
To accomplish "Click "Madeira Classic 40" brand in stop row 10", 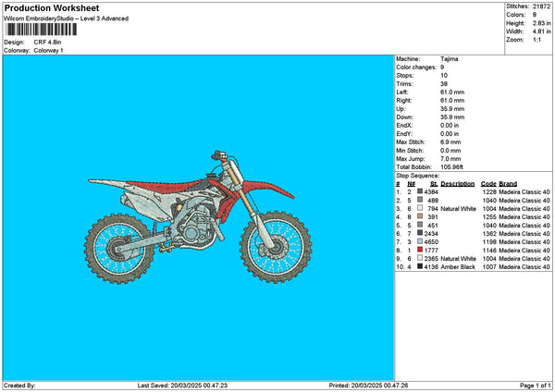I will [x=524, y=267].
